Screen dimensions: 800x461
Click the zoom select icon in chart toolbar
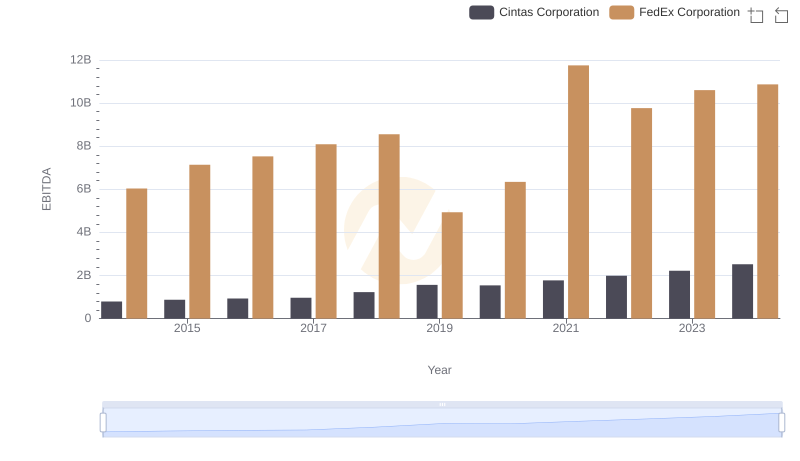point(756,15)
